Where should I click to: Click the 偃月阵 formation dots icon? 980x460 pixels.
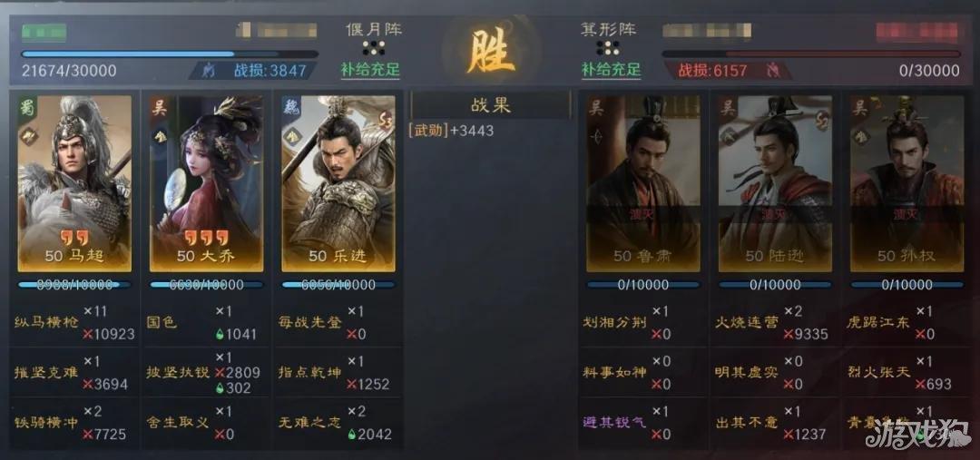[x=374, y=48]
